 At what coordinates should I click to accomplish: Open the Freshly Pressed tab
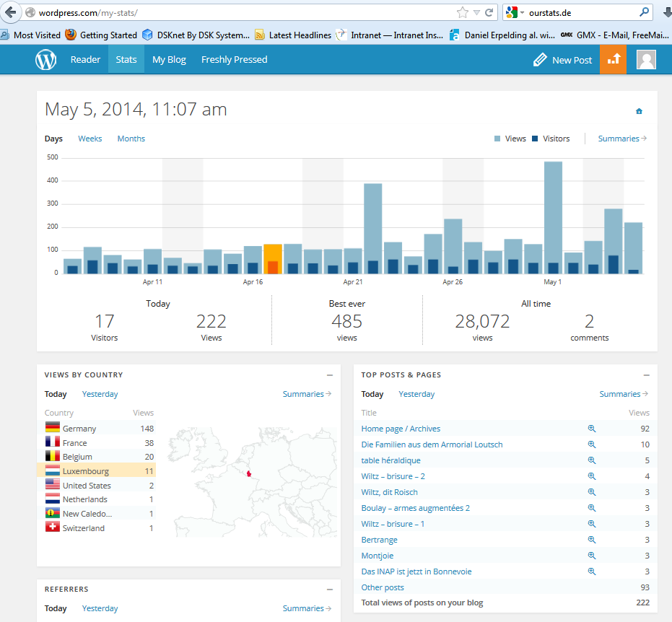[234, 60]
